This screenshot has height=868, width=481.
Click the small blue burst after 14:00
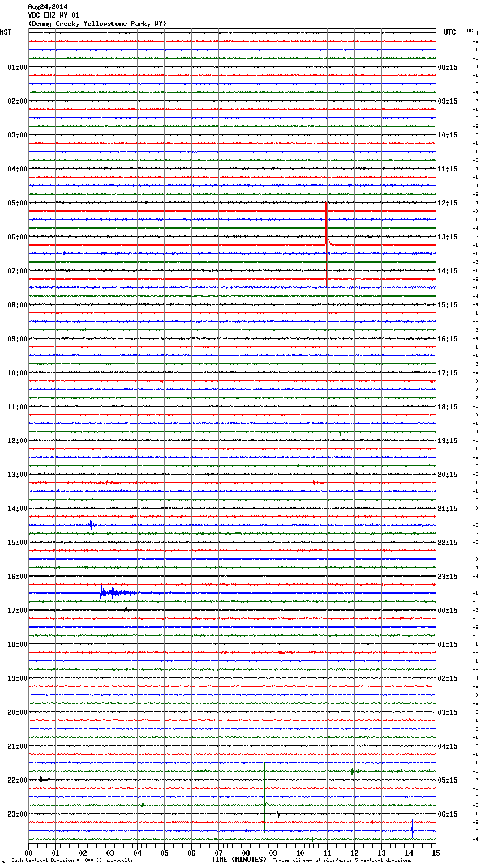[x=91, y=526]
